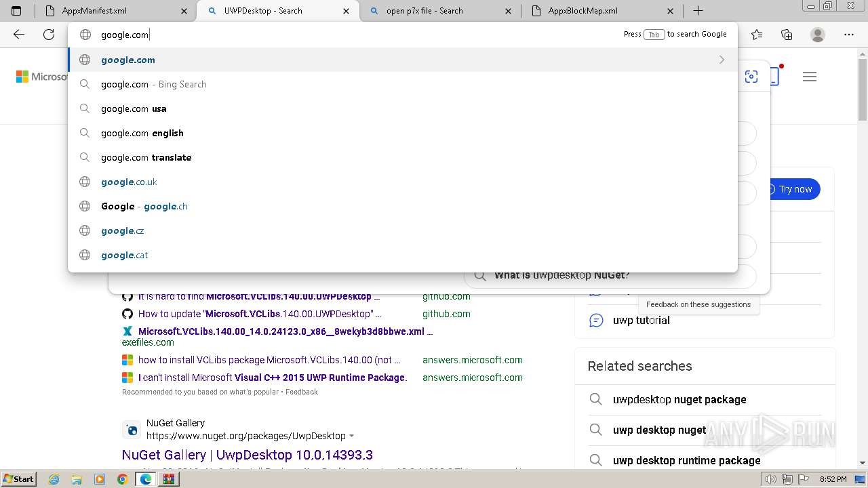The image size is (868, 488).
Task: Switch to open p7x file - Search tab
Action: 439,11
